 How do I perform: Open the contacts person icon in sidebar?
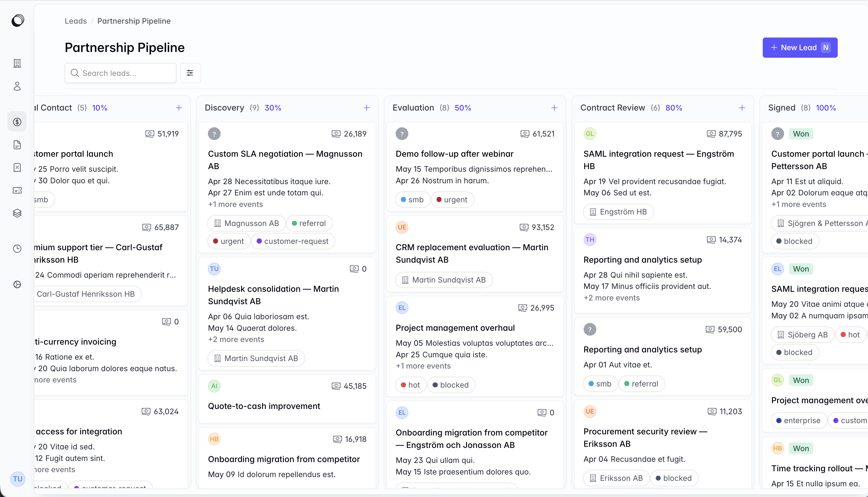17,86
